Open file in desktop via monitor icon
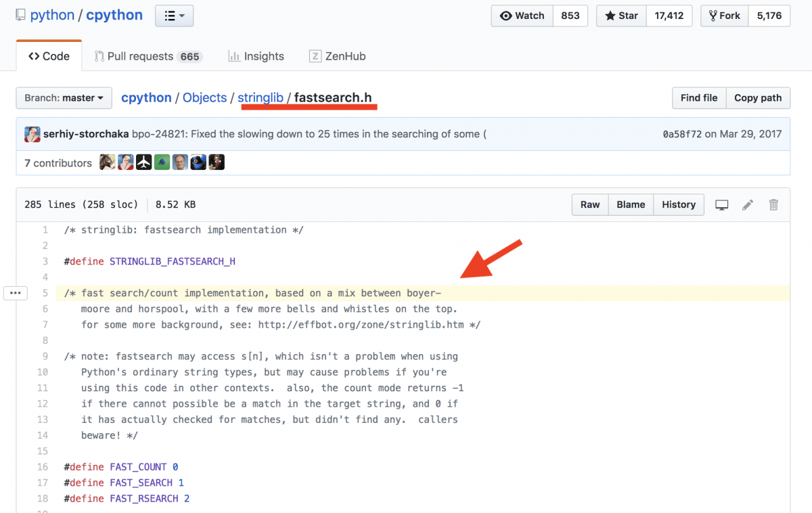This screenshot has width=812, height=513. [x=721, y=204]
